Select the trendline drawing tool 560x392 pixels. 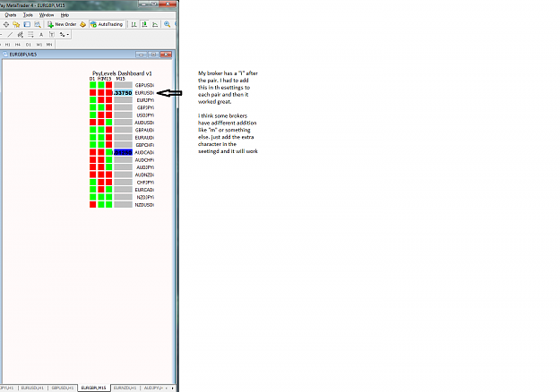pos(10,35)
